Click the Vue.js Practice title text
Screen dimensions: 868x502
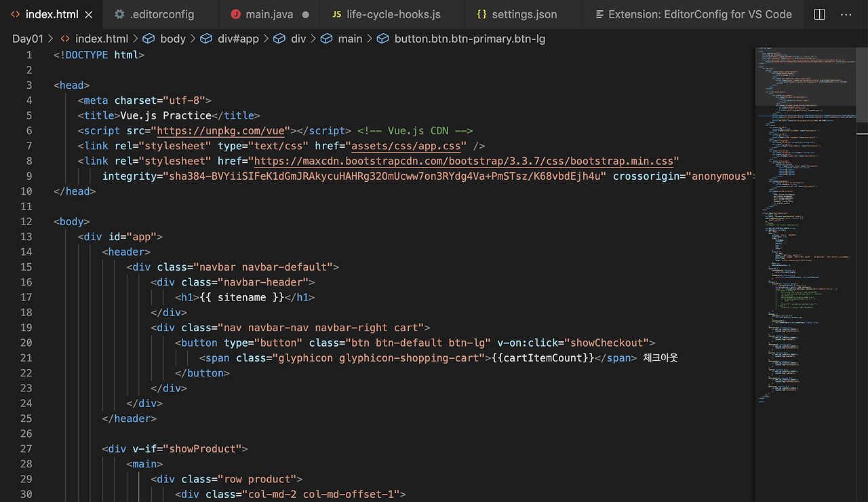[x=166, y=115]
